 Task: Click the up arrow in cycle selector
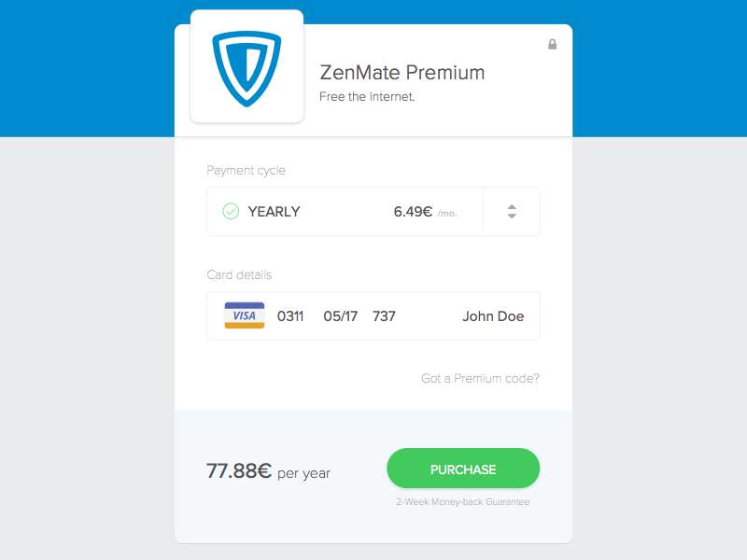coord(512,206)
